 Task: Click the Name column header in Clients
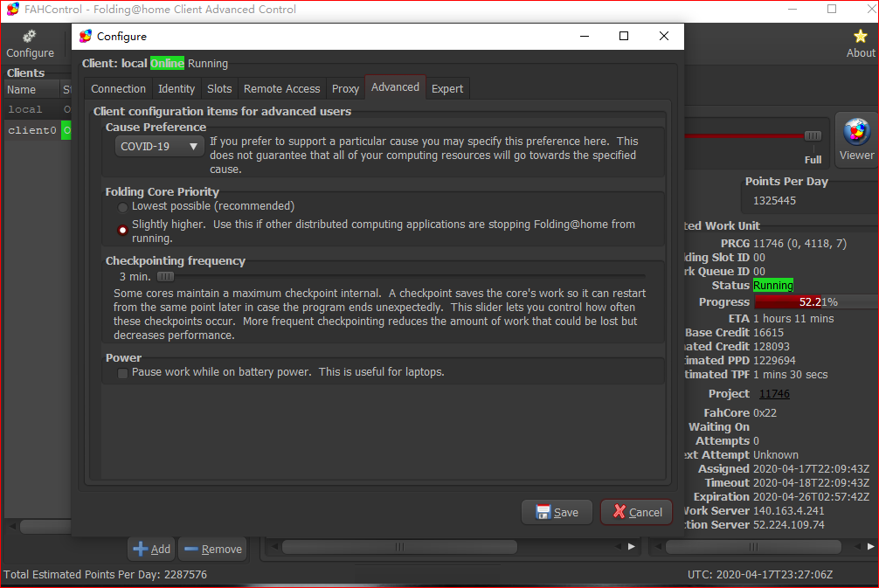(x=31, y=90)
